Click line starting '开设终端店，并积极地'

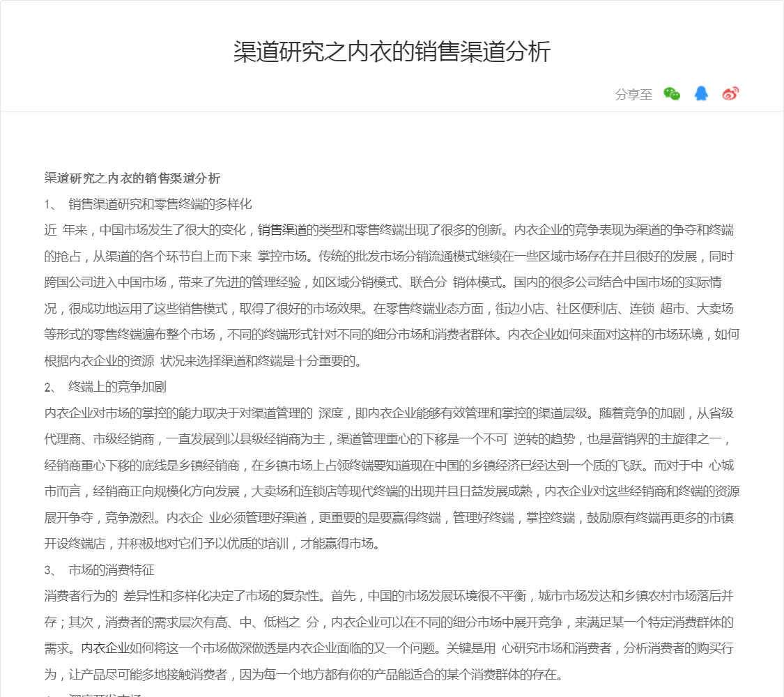pyautogui.click(x=213, y=544)
